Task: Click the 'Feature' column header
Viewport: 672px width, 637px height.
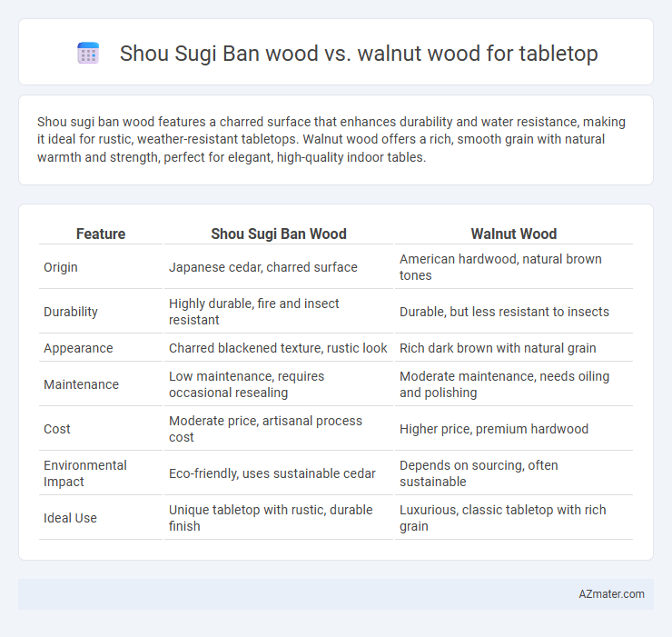Action: pos(101,234)
